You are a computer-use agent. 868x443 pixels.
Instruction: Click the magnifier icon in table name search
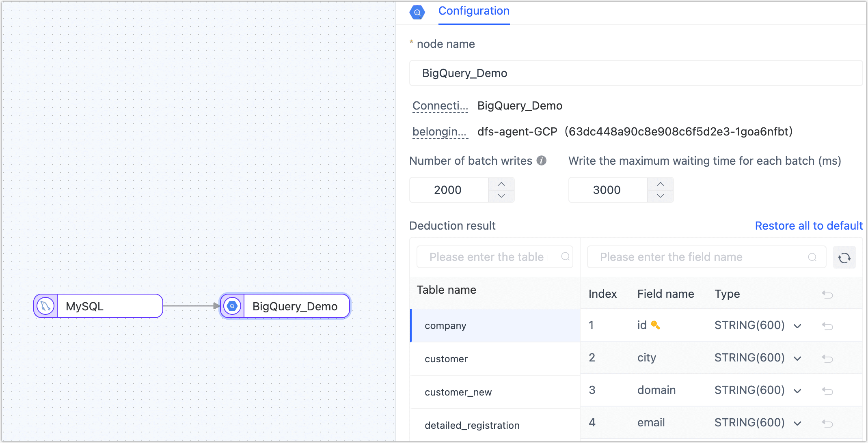[x=566, y=257]
